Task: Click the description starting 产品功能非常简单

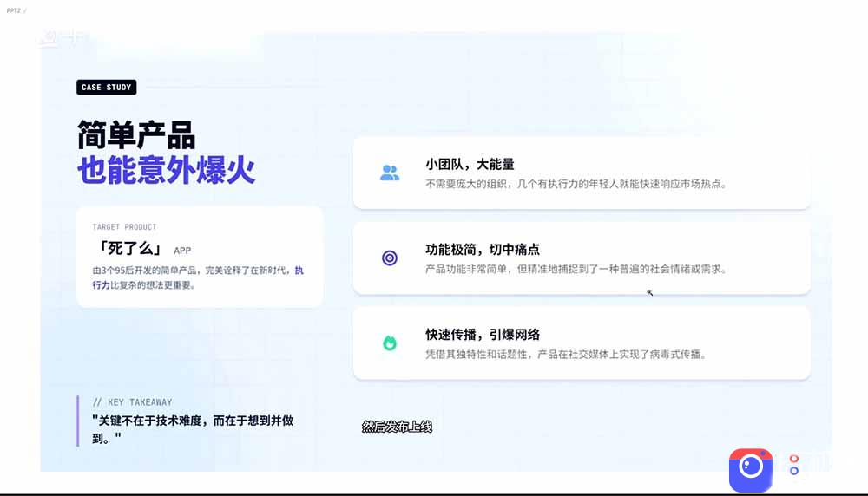Action: 575,270
